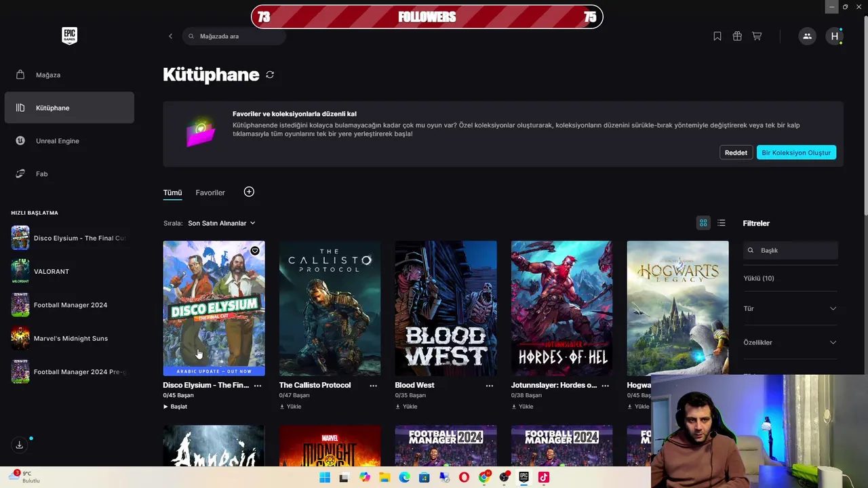Quick launch Football Manager 2024
The height and width of the screenshot is (488, 868).
click(x=69, y=305)
